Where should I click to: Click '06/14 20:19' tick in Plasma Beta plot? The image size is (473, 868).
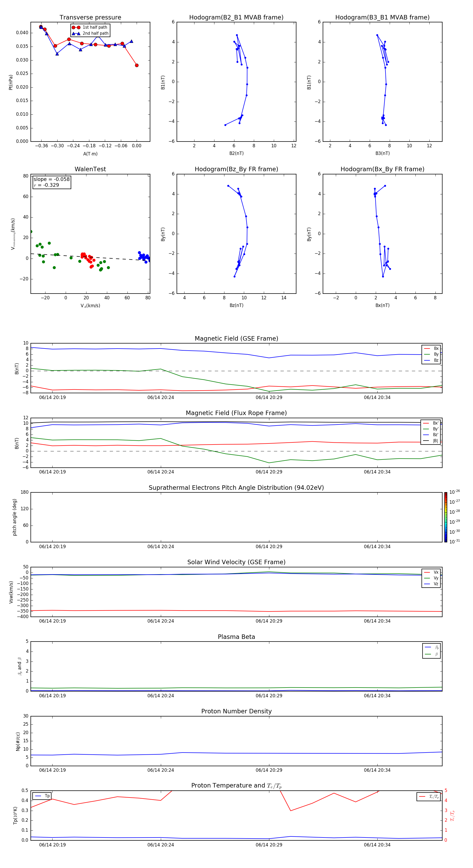point(53,695)
